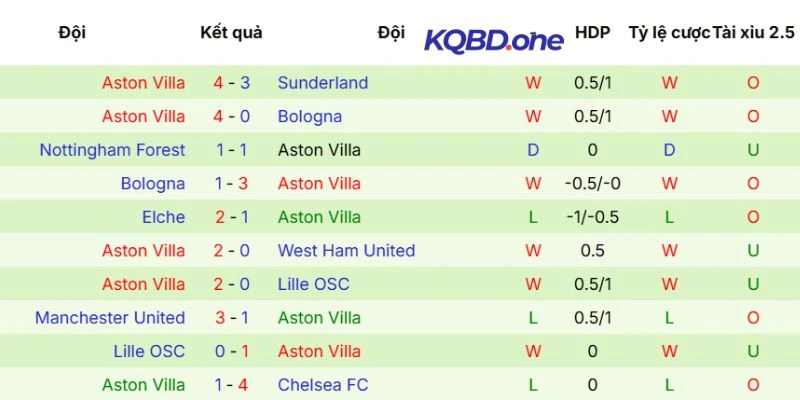
Task: Open Manchester United team page
Action: pyautogui.click(x=110, y=318)
